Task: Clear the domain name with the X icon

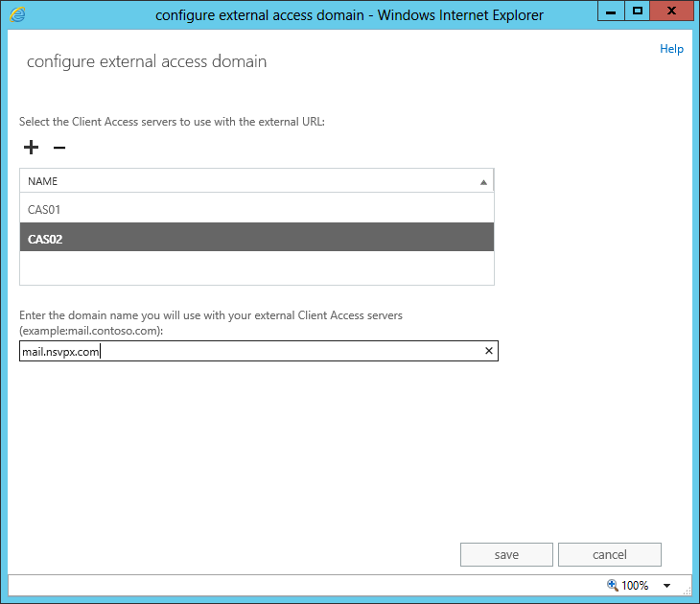Action: [488, 352]
